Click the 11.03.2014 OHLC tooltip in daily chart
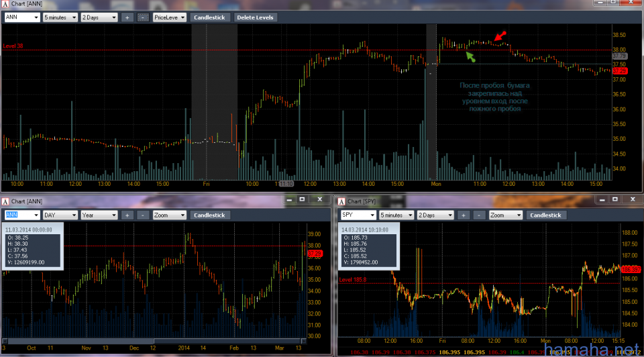The height and width of the screenshot is (357, 644). (x=33, y=246)
